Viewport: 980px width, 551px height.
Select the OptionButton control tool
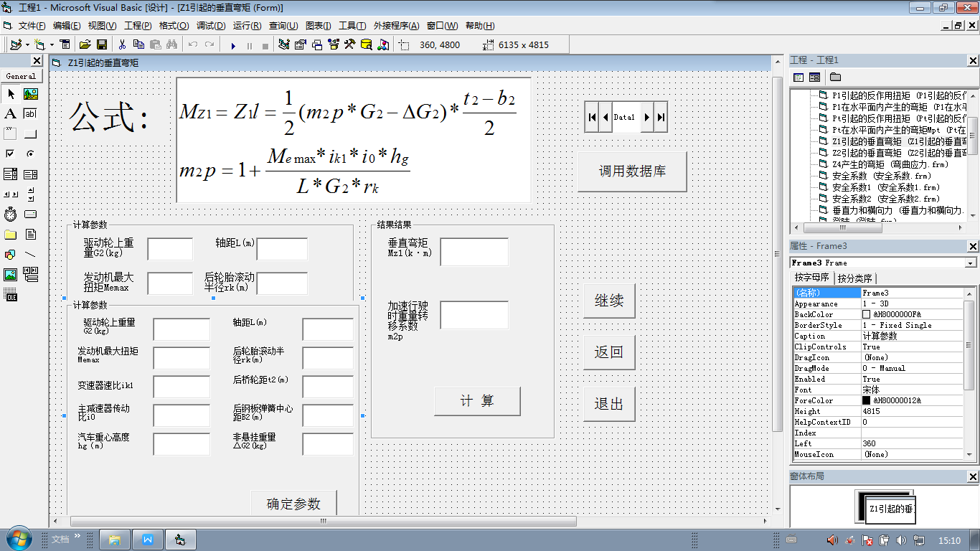(30, 154)
